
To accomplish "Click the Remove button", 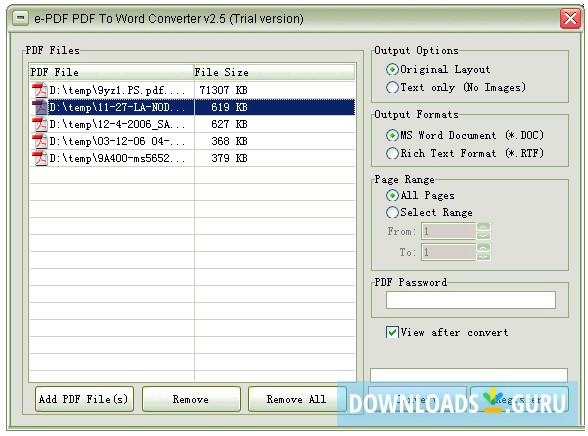I will click(x=191, y=399).
